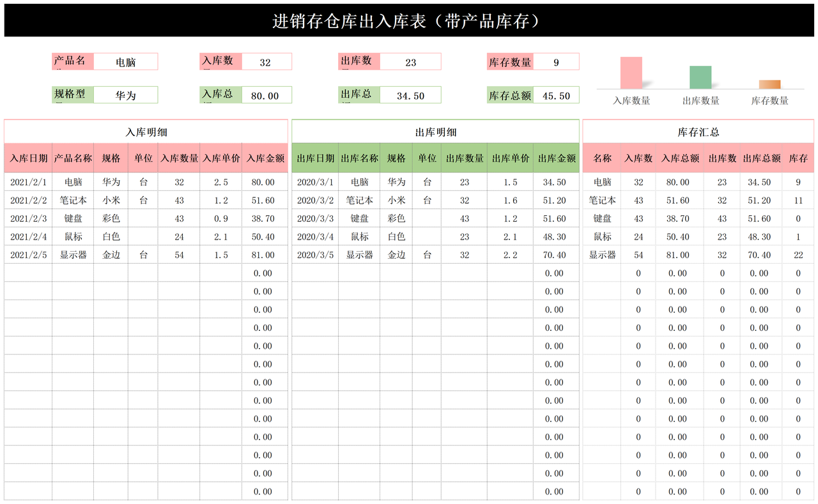Click the 入库单价 cell showing 0.9

221,218
